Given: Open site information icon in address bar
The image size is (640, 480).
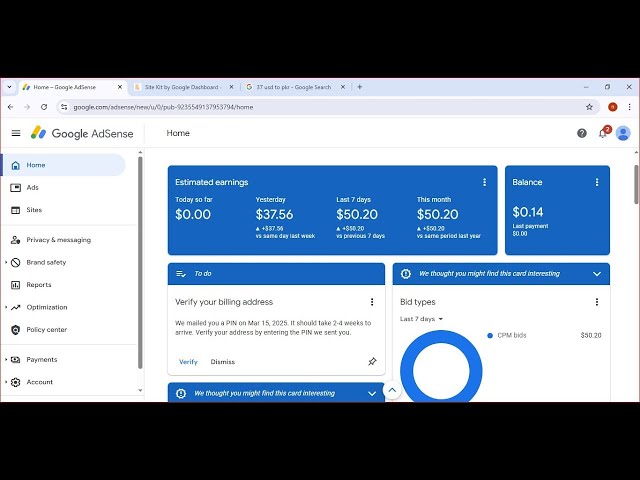Looking at the screenshot, I should pyautogui.click(x=64, y=107).
